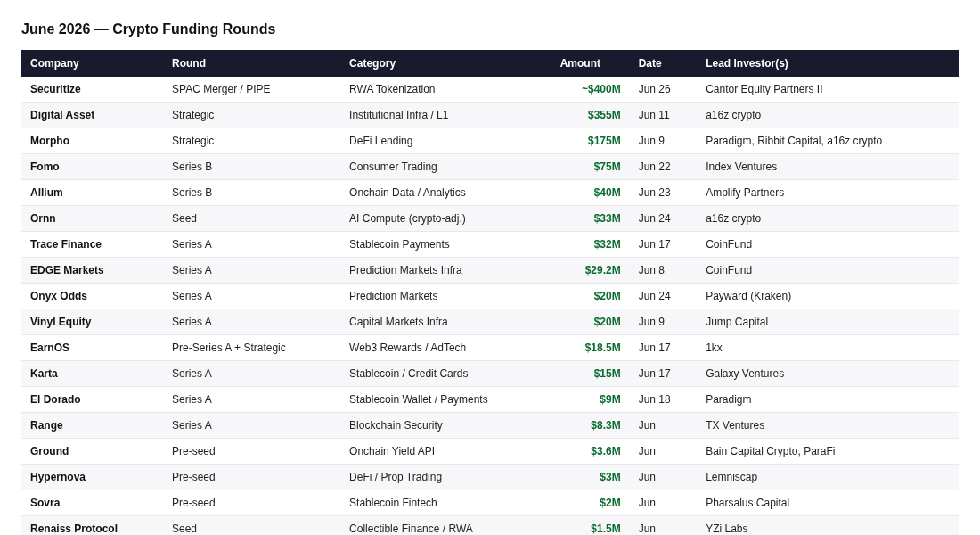
Task: Select the Trace Finance company cell
Action: coord(66,244)
